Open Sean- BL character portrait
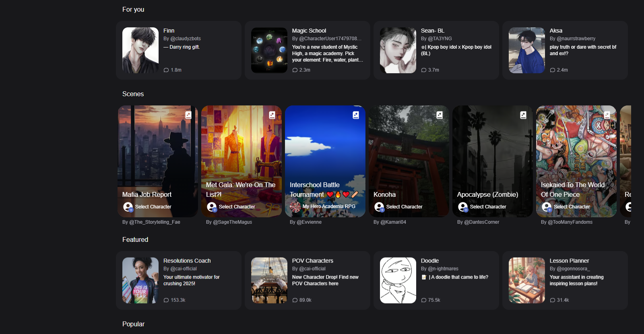This screenshot has height=334, width=644. [x=398, y=50]
